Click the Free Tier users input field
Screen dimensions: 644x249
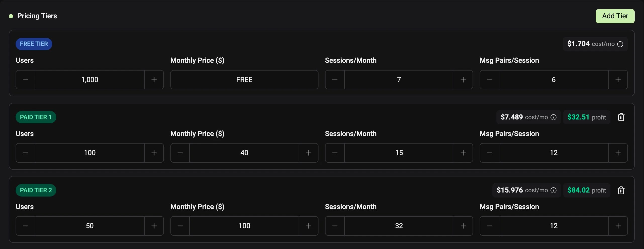point(90,80)
